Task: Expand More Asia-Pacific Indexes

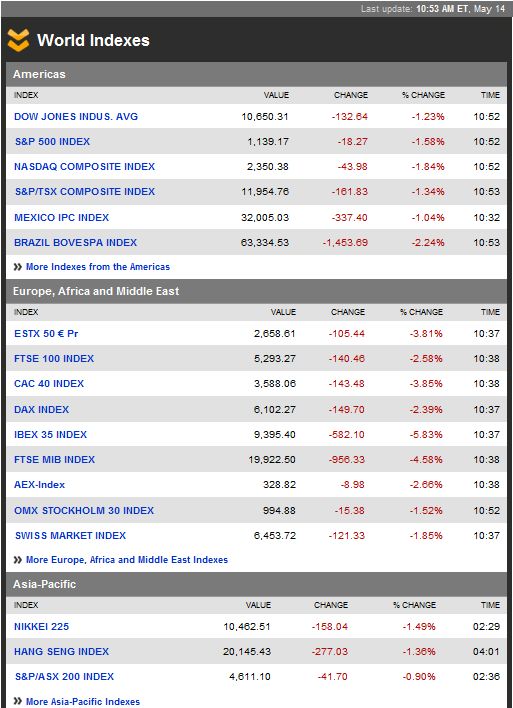Action: pos(83,702)
